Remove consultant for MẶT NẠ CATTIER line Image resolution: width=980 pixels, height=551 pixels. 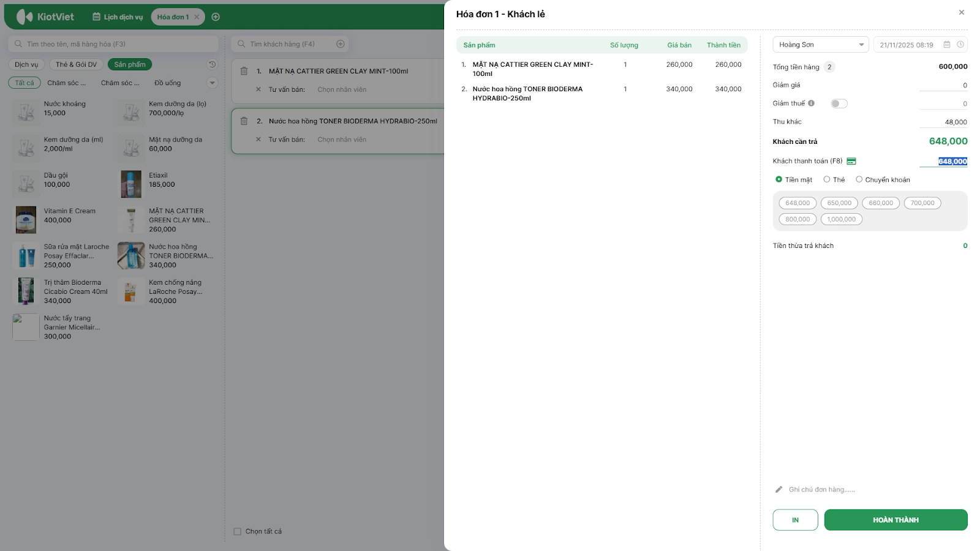tap(258, 89)
